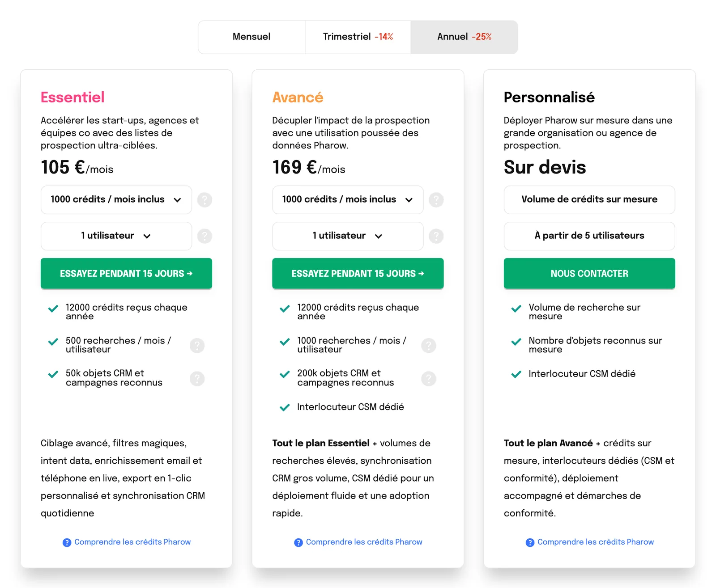The image size is (716, 588).
Task: Click help icon beside Essentiel utilisateur dropdown
Action: pyautogui.click(x=205, y=236)
